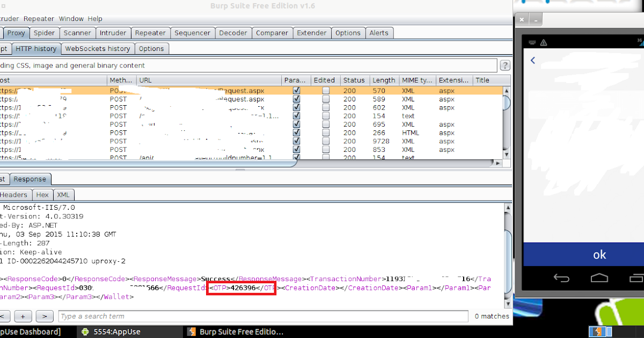Toggle Params checkbox in length 570 row
Viewport: 644px width, 338px height.
pos(296,91)
